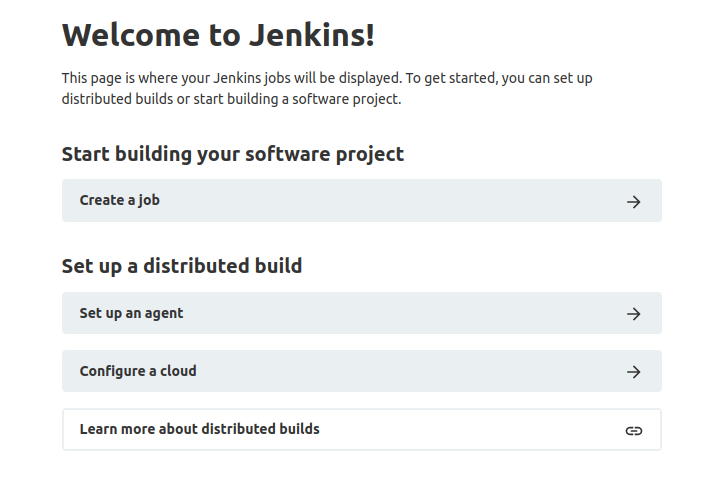Click the Start building your software project heading

[233, 155]
